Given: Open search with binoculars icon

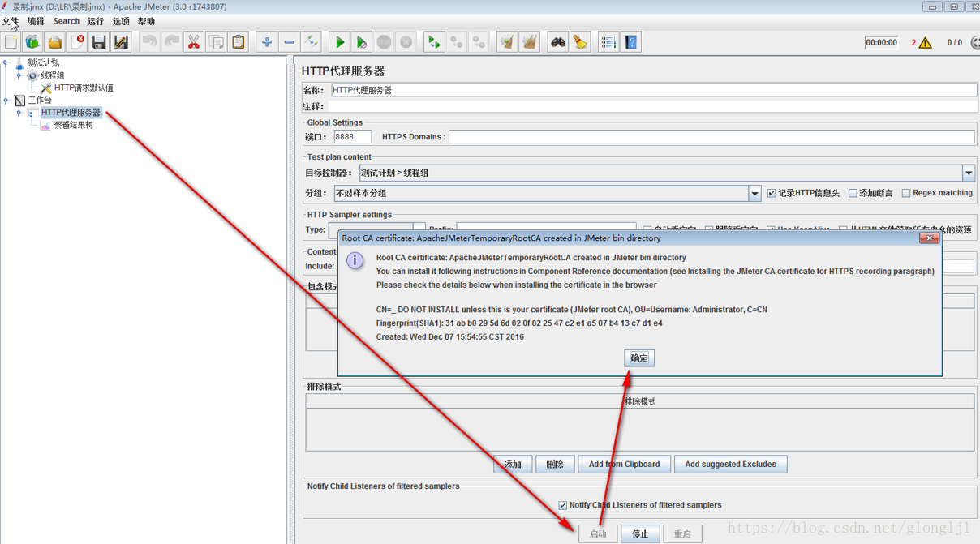Looking at the screenshot, I should [x=557, y=42].
